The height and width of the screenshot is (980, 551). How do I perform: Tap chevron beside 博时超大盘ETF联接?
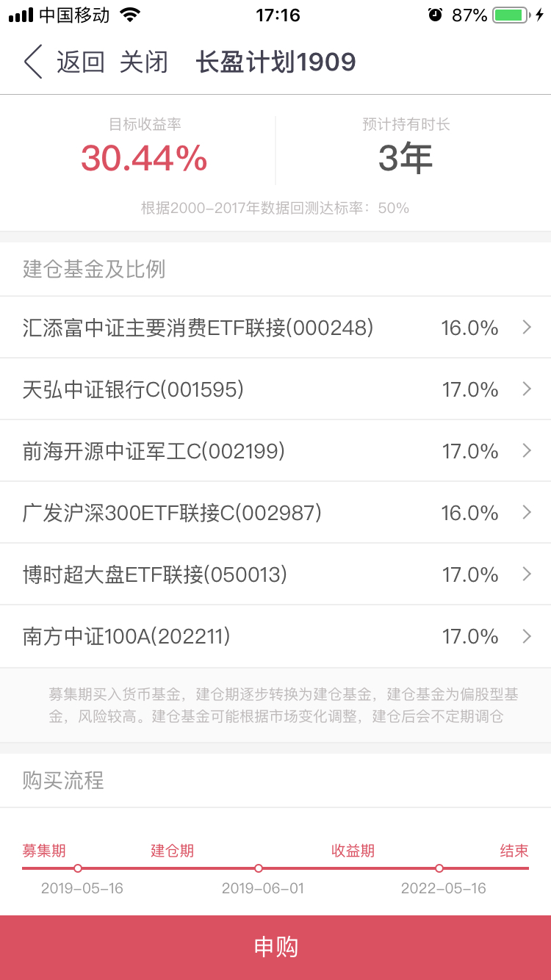click(527, 574)
